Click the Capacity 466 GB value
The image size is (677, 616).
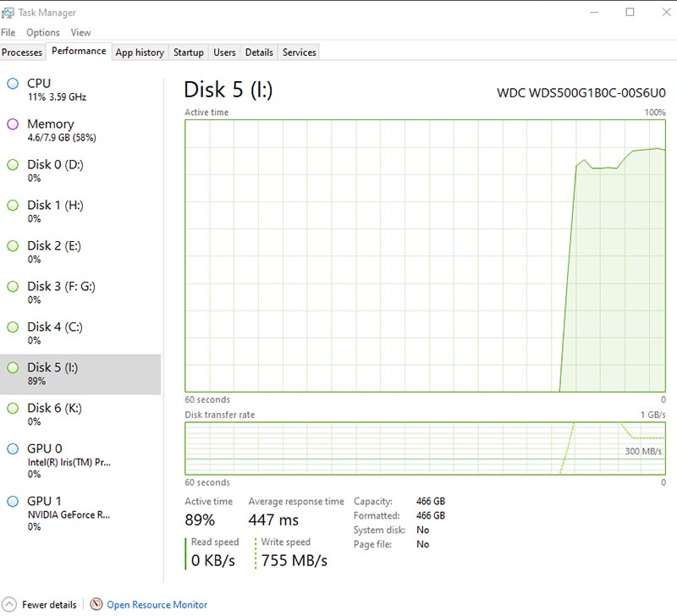pyautogui.click(x=431, y=501)
